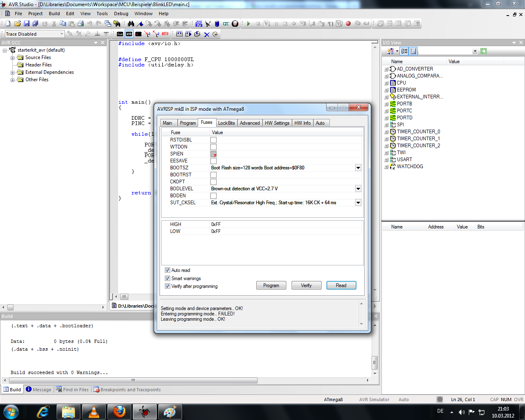Open the Message output tab
The height and width of the screenshot is (420, 525).
tap(39, 390)
